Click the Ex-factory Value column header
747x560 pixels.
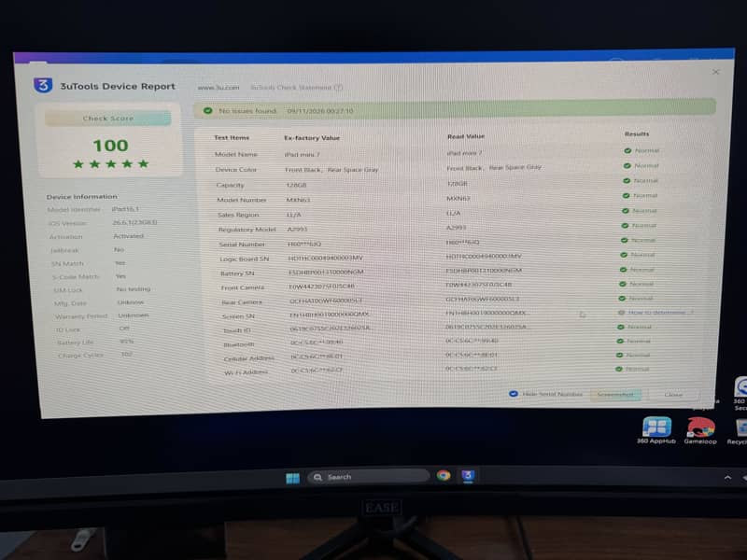point(312,138)
